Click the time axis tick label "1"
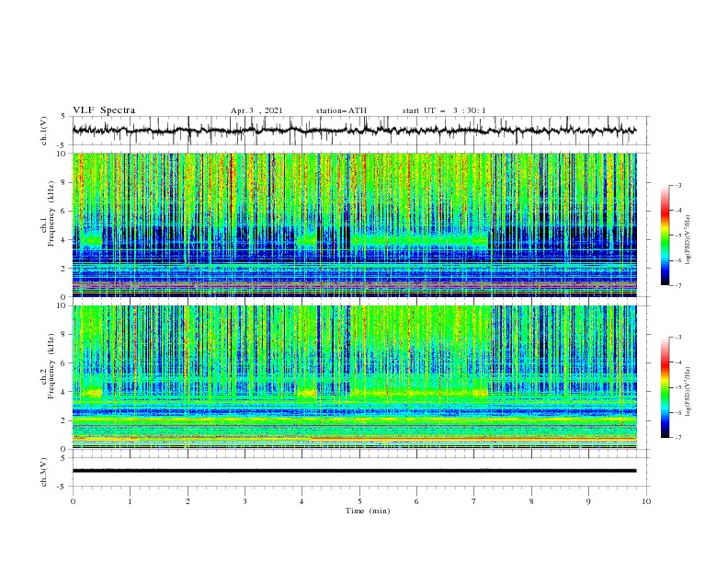This screenshot has width=728, height=563. 130,501
